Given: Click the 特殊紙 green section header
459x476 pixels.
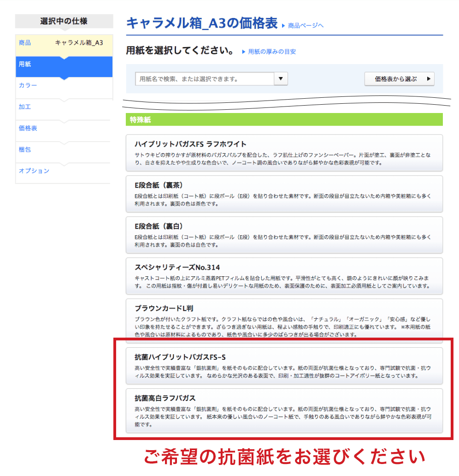Looking at the screenshot, I should [x=284, y=120].
